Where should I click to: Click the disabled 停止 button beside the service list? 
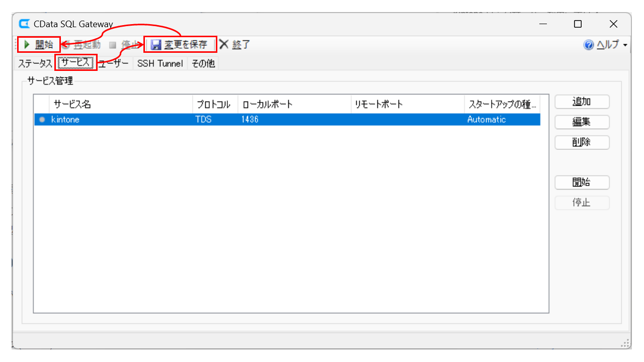(582, 203)
